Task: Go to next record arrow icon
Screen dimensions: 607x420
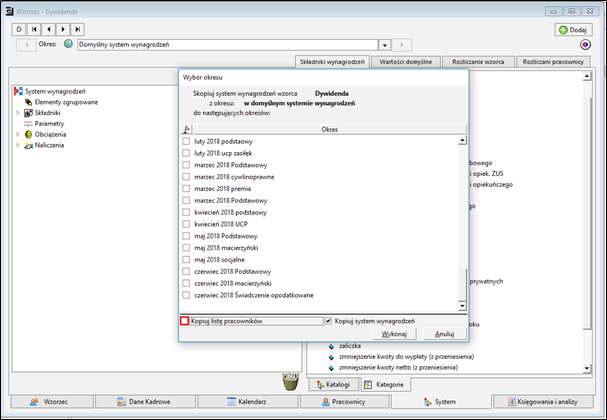Action: click(x=63, y=29)
